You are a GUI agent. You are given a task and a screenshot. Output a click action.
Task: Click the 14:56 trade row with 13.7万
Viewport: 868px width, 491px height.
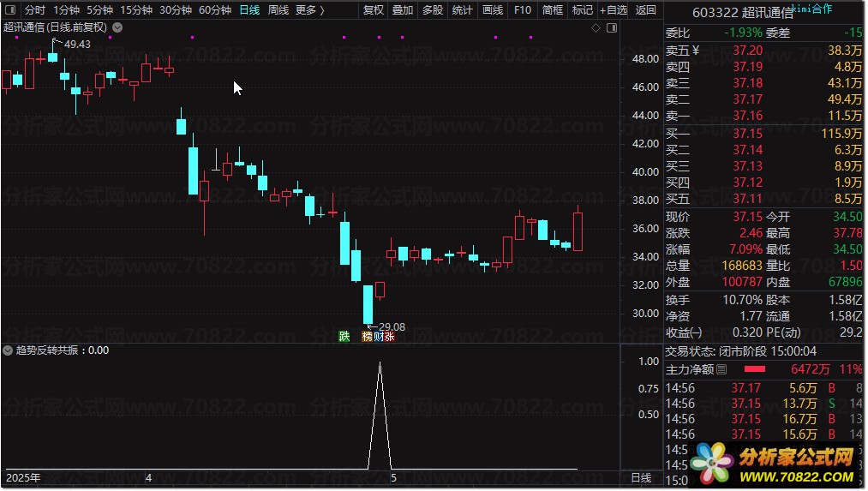tap(764, 404)
